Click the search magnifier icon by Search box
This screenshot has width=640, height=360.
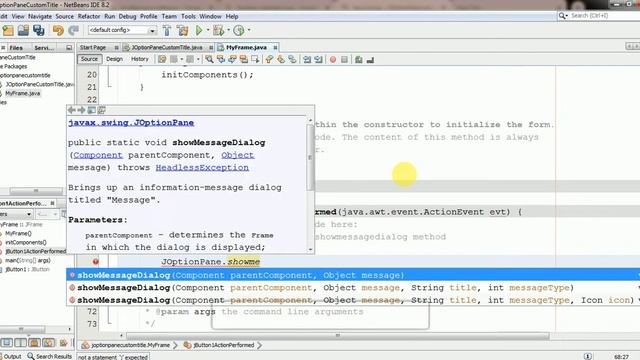coord(563,16)
